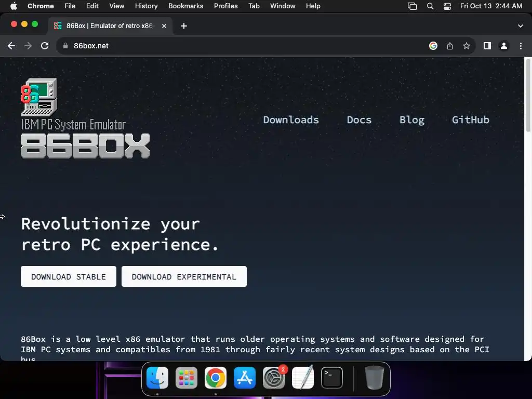532x399 pixels.
Task: Click the 86BOX wordmark image
Action: [85, 146]
